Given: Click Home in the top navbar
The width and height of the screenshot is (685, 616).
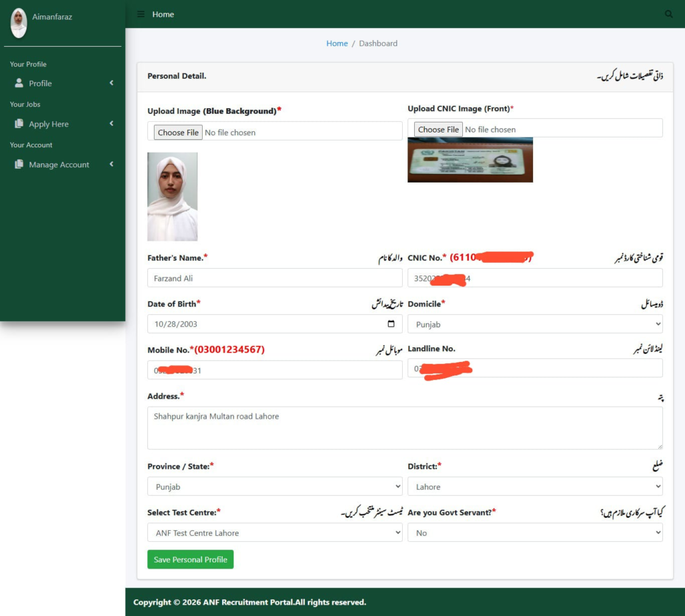Looking at the screenshot, I should 163,14.
